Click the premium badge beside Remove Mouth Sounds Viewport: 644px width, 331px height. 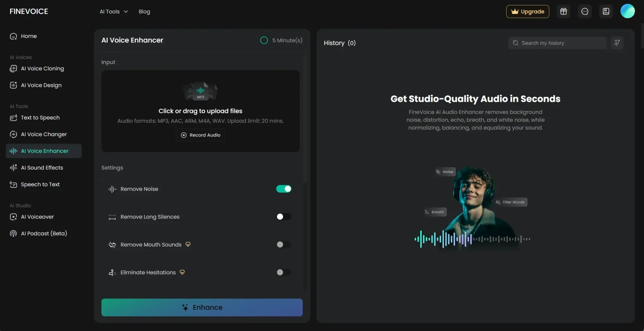click(x=188, y=245)
